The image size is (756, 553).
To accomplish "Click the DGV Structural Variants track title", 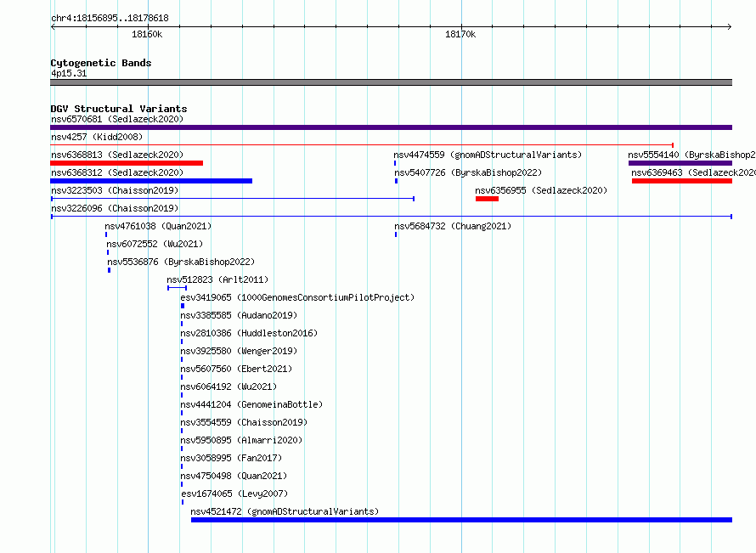I will point(119,109).
